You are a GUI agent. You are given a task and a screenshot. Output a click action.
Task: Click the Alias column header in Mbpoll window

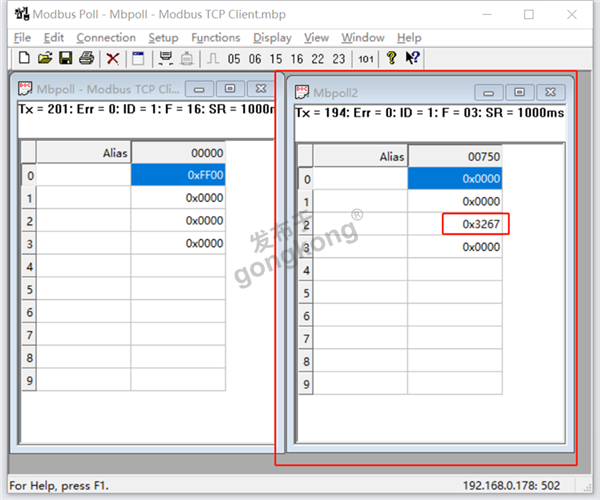pyautogui.click(x=83, y=153)
